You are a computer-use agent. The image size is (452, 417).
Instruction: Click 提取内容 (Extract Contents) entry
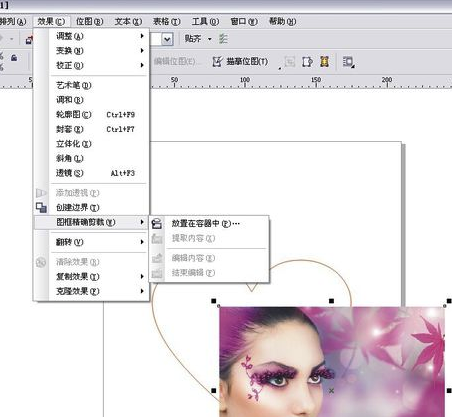click(209, 238)
